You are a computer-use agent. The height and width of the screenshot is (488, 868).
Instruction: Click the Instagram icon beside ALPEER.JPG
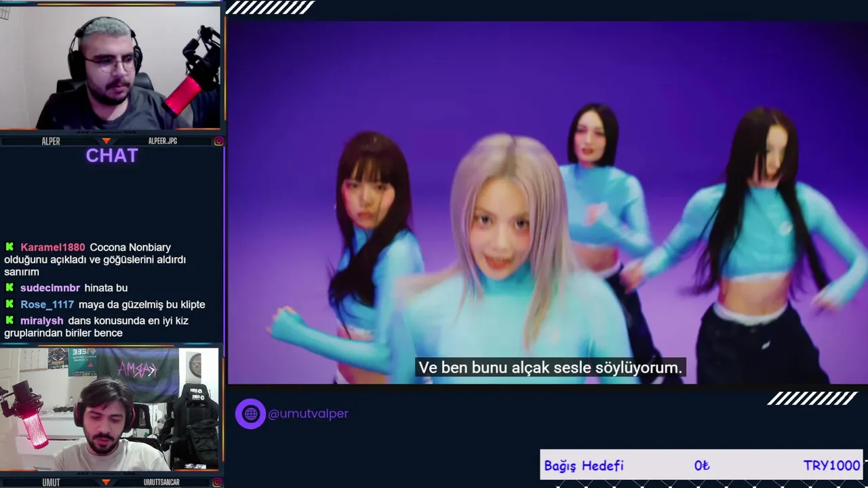(218, 141)
